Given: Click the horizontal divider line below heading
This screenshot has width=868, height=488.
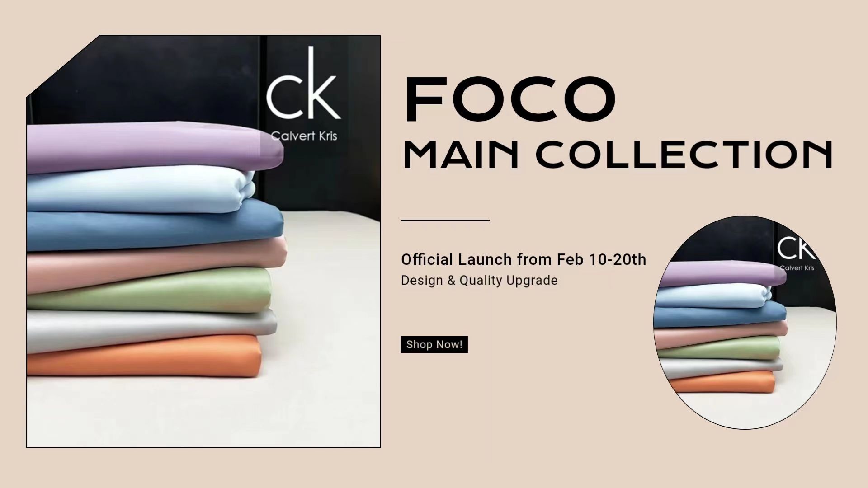Looking at the screenshot, I should pos(445,220).
